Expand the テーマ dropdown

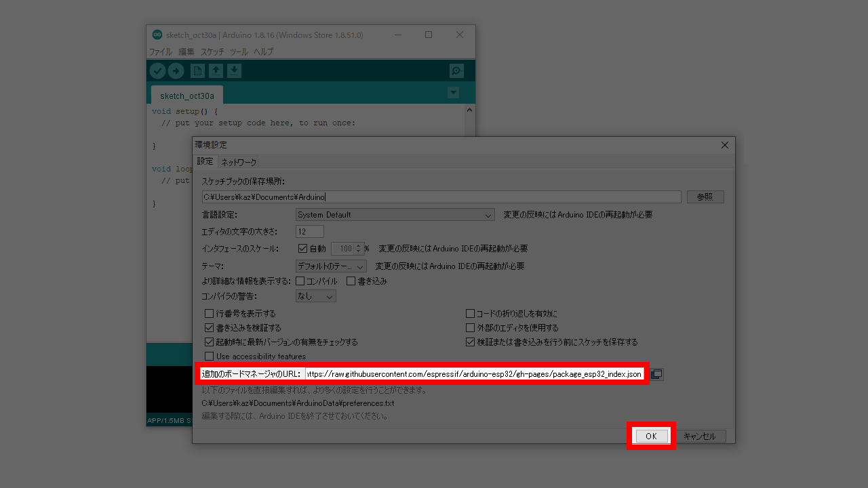[x=331, y=266]
